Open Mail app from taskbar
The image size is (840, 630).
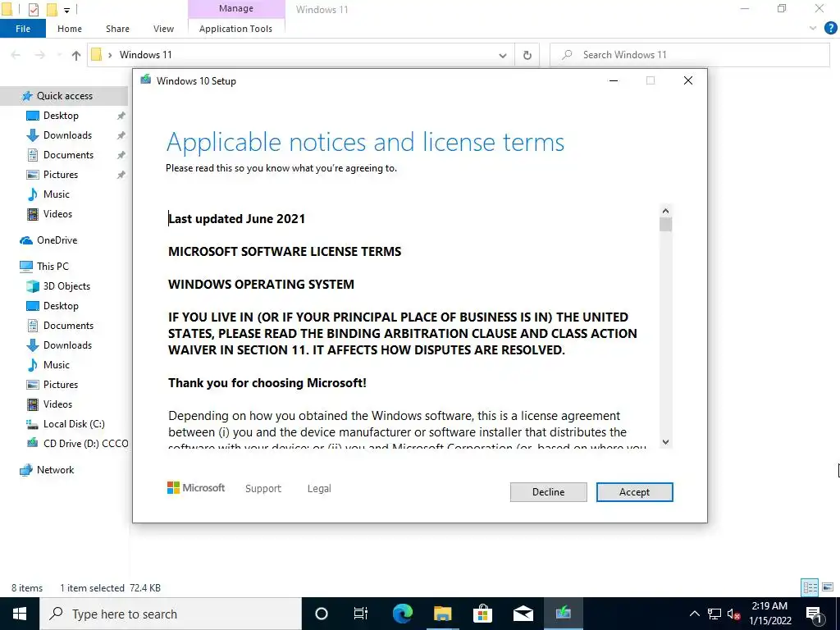coord(523,614)
